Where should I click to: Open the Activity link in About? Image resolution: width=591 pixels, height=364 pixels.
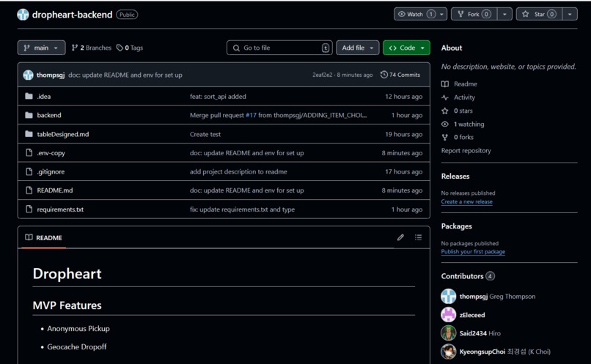point(458,97)
